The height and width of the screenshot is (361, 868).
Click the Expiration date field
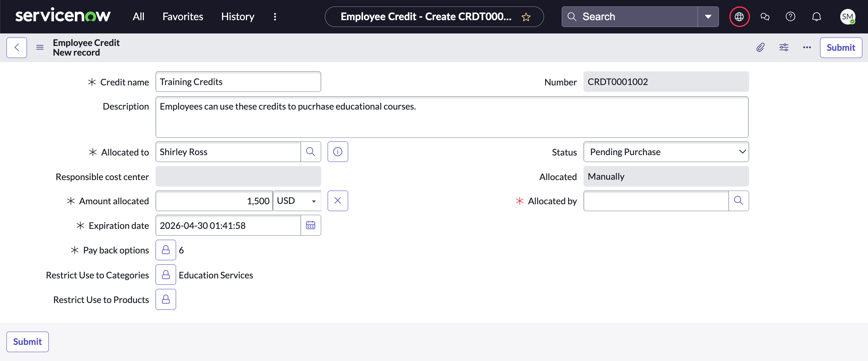228,226
